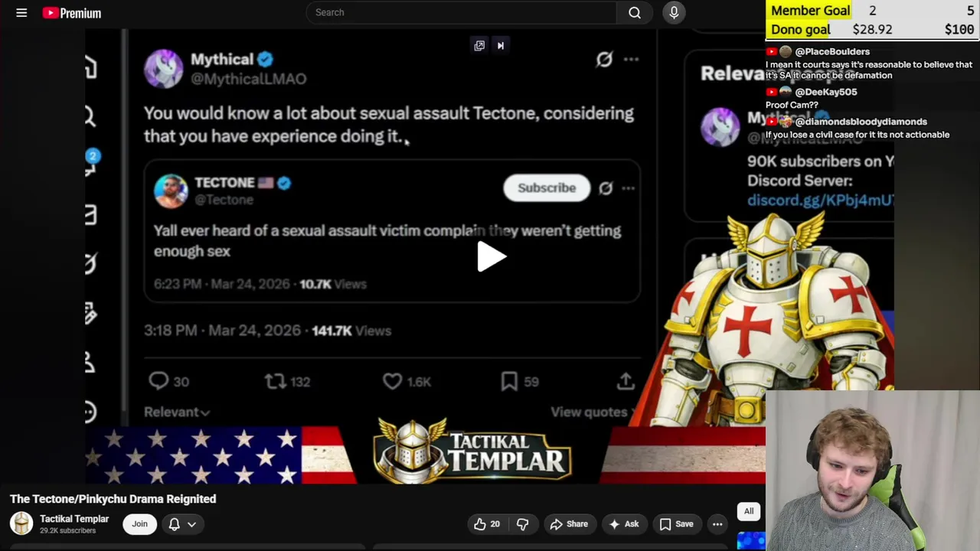This screenshot has width=980, height=551.
Task: Click the video title text
Action: 113,499
